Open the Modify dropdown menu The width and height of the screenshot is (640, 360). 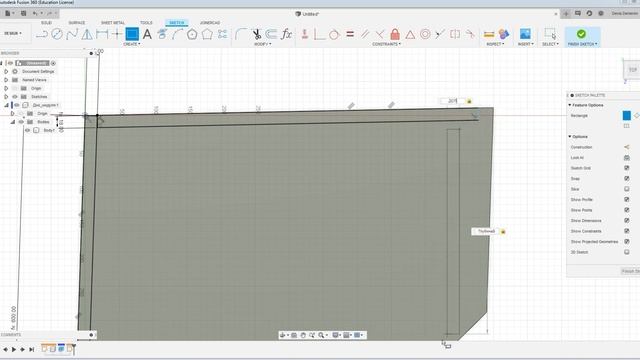(262, 44)
